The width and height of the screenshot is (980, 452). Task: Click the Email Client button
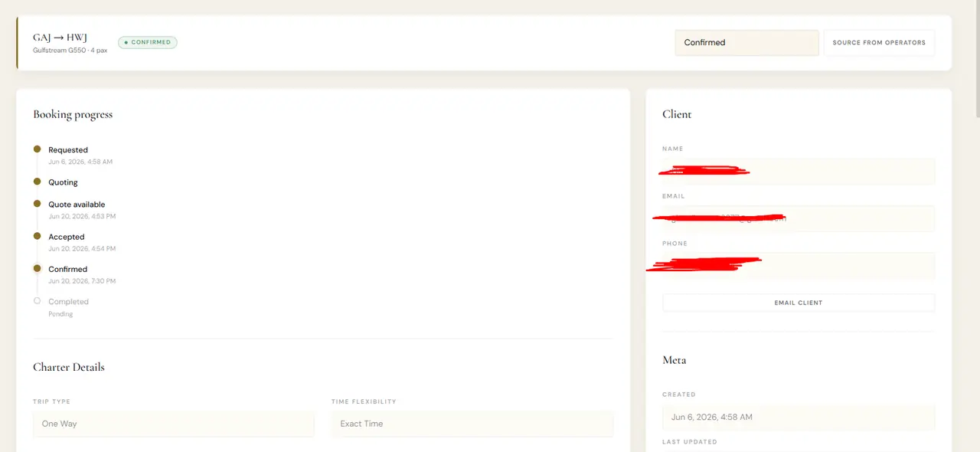[x=799, y=303]
